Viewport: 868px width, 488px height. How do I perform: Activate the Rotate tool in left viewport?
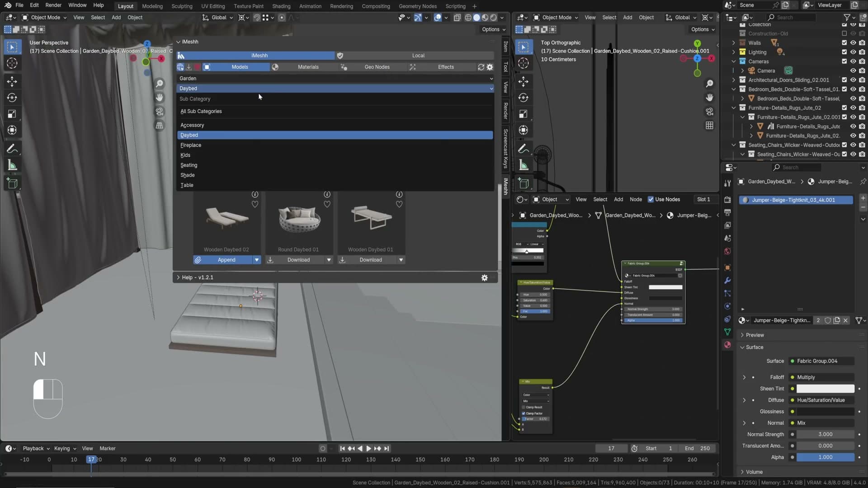[12, 98]
